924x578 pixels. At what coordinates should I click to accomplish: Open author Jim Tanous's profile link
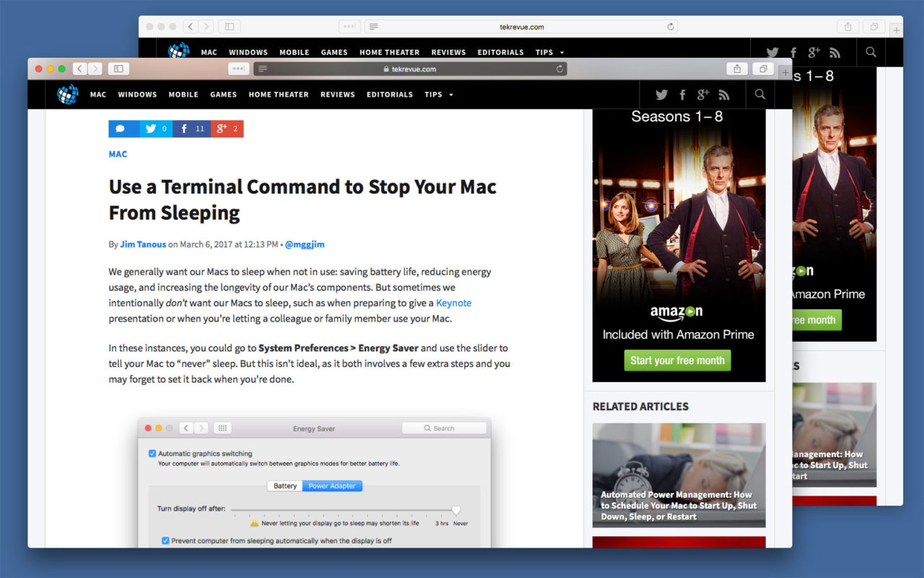coord(143,244)
